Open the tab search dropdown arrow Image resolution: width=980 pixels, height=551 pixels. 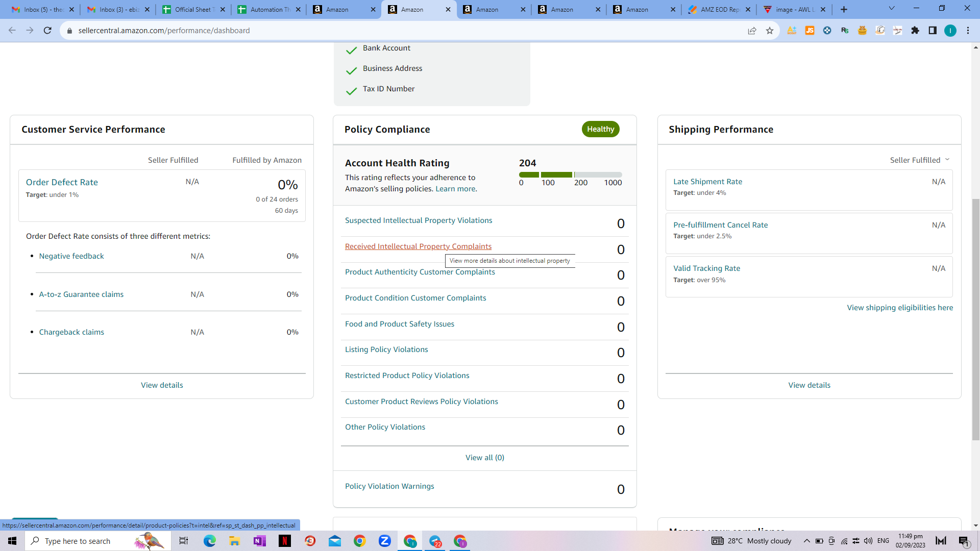(892, 9)
